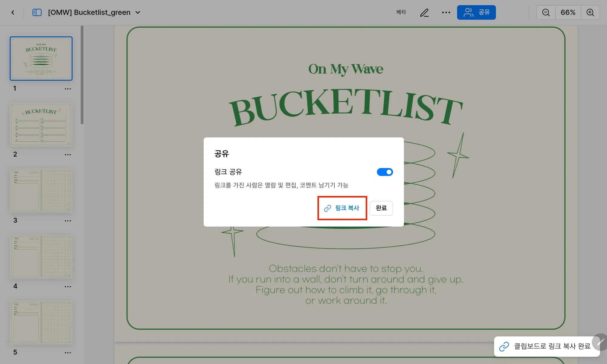Click the thumbnail panel scrollbar
Viewport: 607px width, 364px height.
[82, 75]
